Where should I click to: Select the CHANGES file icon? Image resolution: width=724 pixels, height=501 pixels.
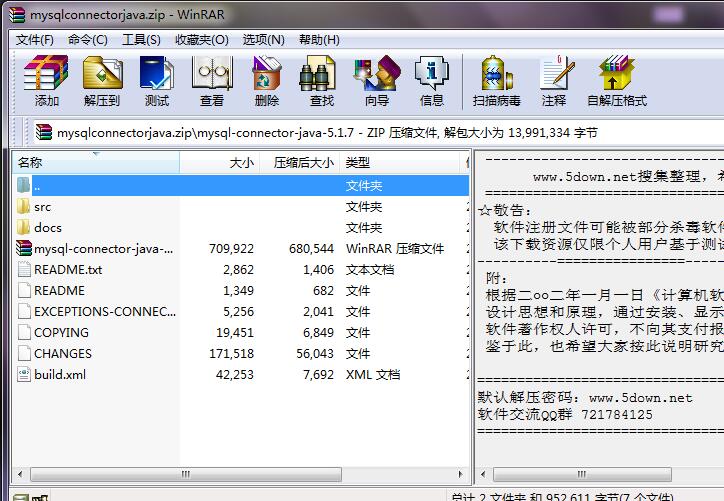(24, 353)
